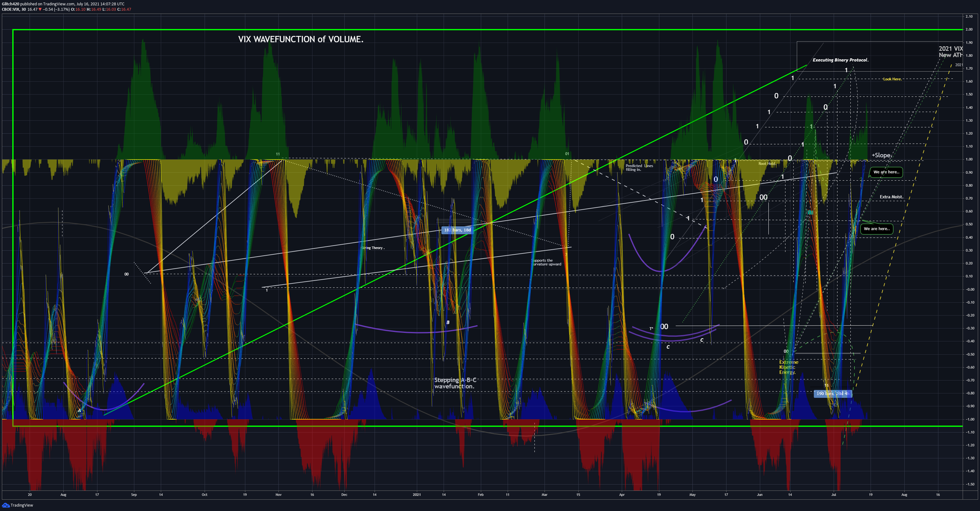Click the 'CBOE:VIX, 30' symbol label
This screenshot has height=511, width=980.
14,9
